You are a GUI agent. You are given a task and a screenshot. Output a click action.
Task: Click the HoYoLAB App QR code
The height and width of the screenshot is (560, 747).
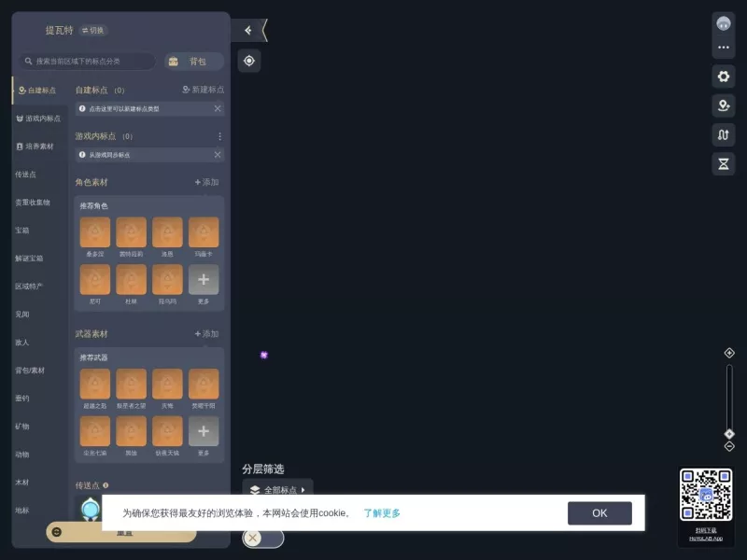[x=706, y=495]
